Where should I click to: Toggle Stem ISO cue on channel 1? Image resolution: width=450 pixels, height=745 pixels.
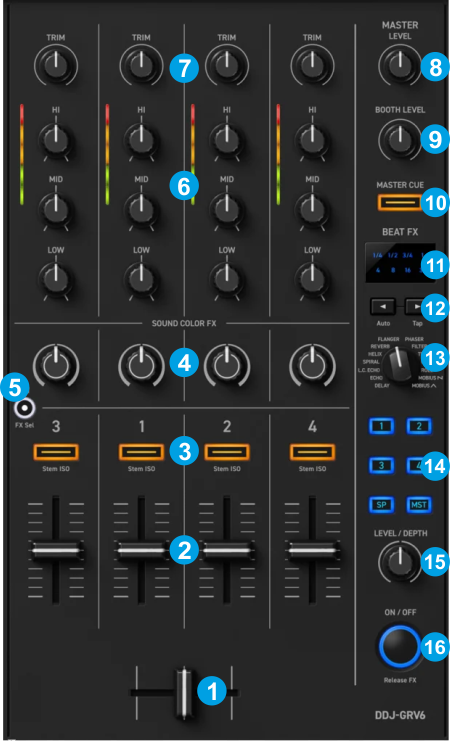[141, 452]
